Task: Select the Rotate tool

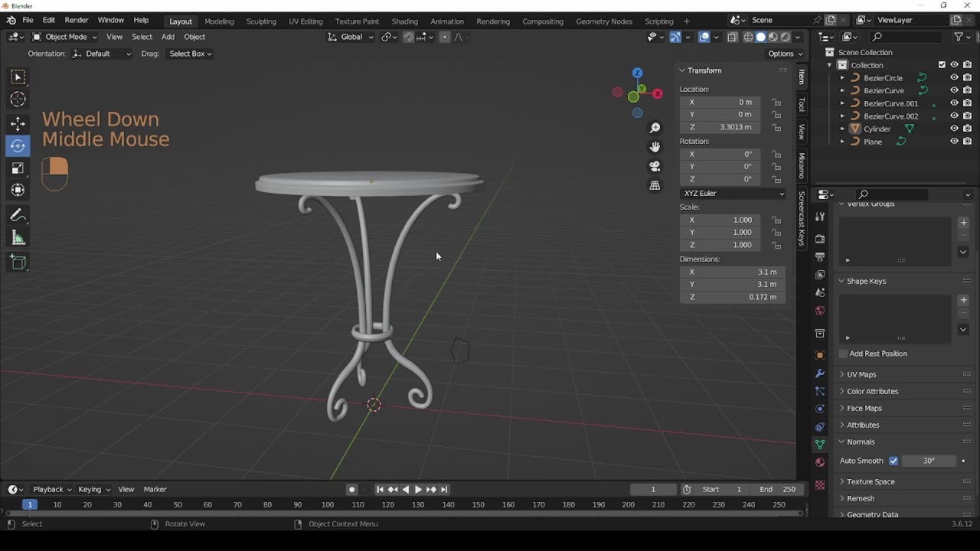Action: pos(18,145)
